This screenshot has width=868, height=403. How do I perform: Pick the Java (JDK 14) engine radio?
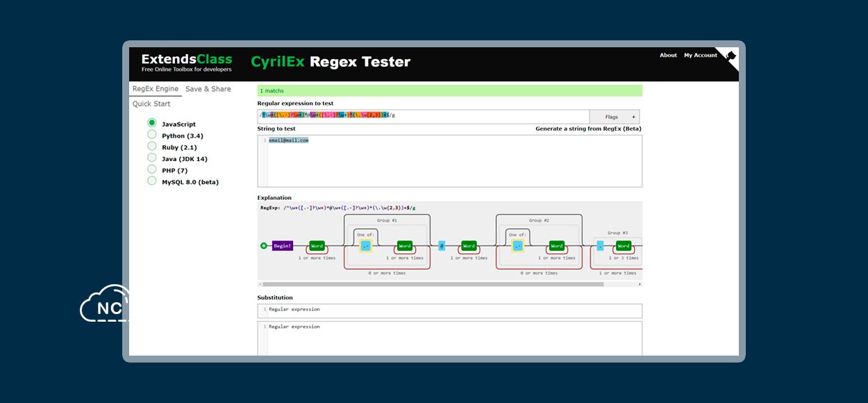[151, 158]
